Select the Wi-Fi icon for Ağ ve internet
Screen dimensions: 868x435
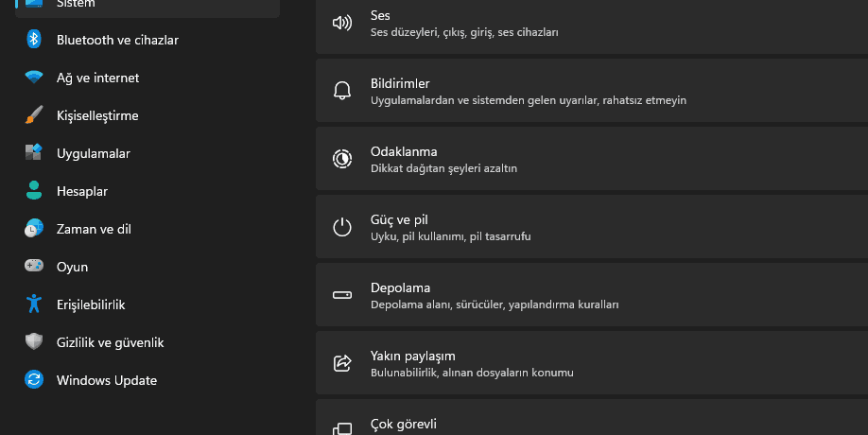tap(34, 78)
